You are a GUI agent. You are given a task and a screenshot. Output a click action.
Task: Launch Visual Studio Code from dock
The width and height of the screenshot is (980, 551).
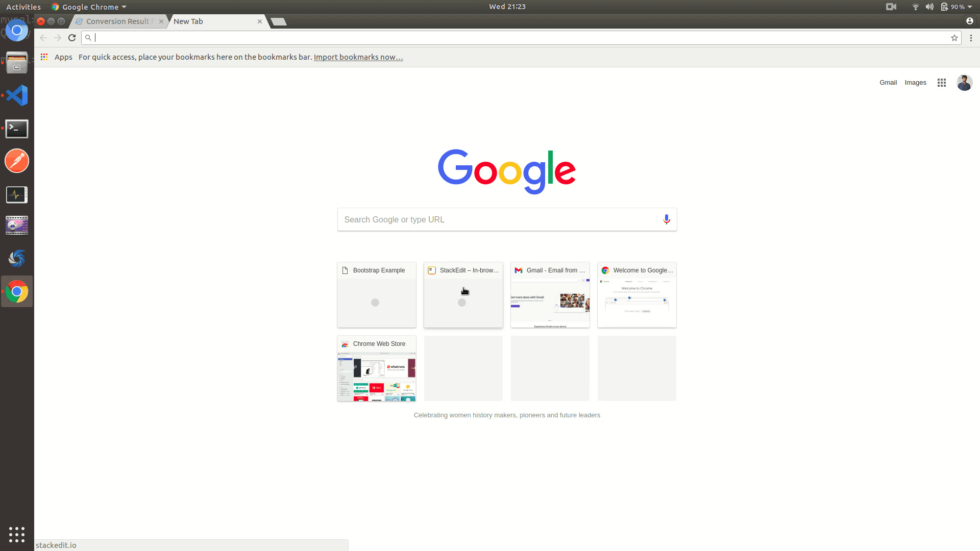tap(17, 96)
